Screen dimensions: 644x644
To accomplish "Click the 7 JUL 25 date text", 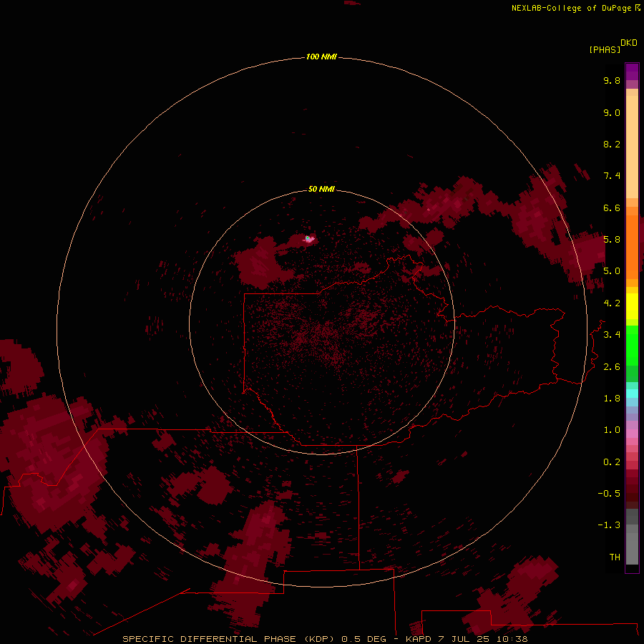I will click(x=464, y=639).
